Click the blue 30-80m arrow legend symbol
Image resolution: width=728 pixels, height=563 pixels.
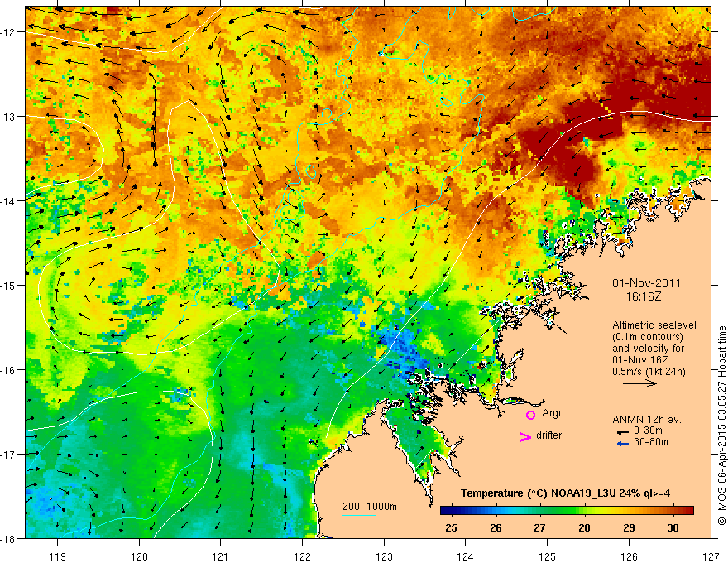(x=622, y=444)
